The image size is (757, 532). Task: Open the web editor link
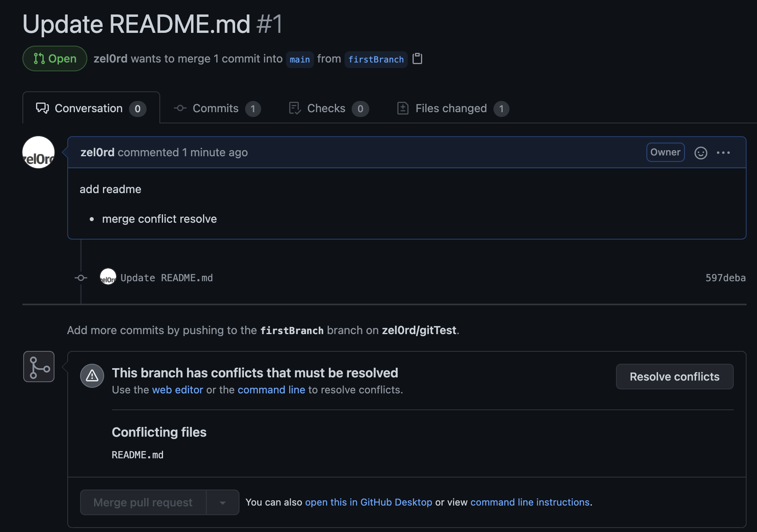pyautogui.click(x=177, y=390)
